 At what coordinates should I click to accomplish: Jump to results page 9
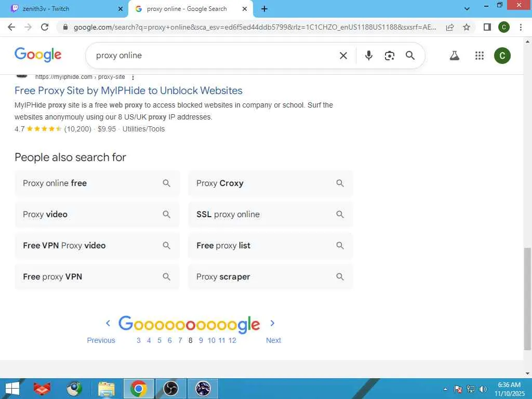click(201, 340)
